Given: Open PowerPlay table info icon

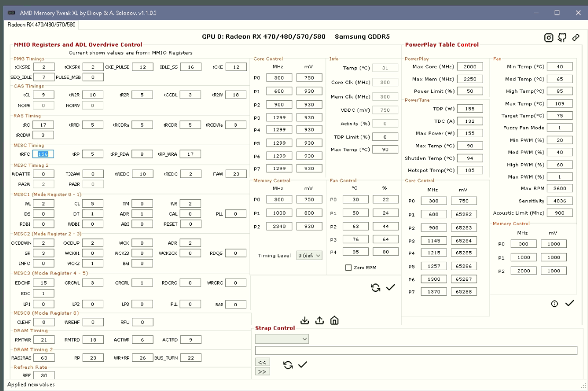Looking at the screenshot, I should 554,304.
